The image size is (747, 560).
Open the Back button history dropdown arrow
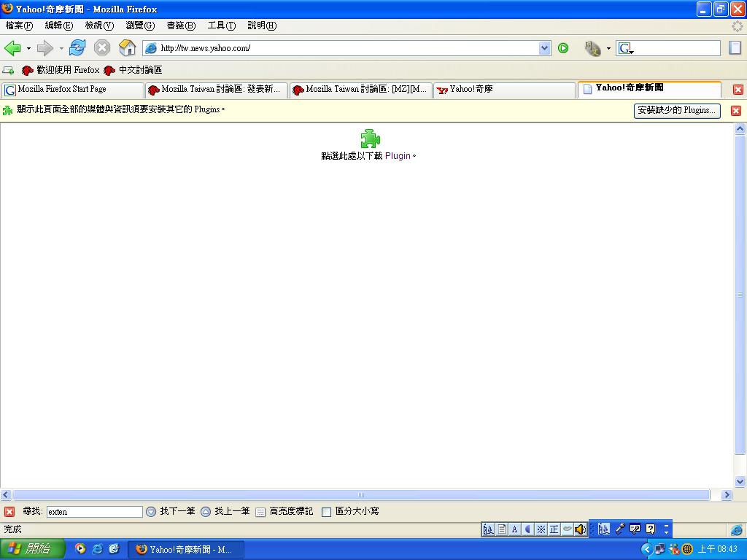(28, 49)
